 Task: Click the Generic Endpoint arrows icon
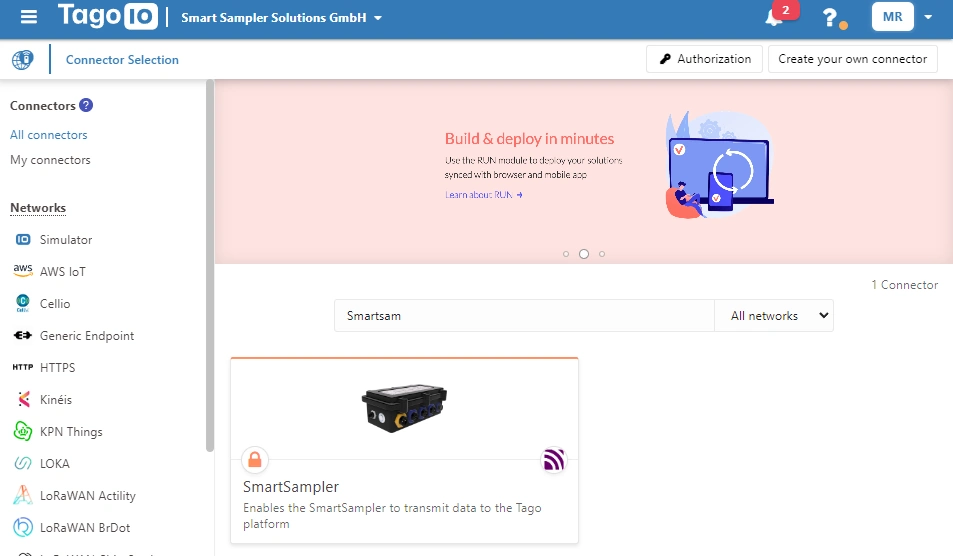[x=22, y=335]
